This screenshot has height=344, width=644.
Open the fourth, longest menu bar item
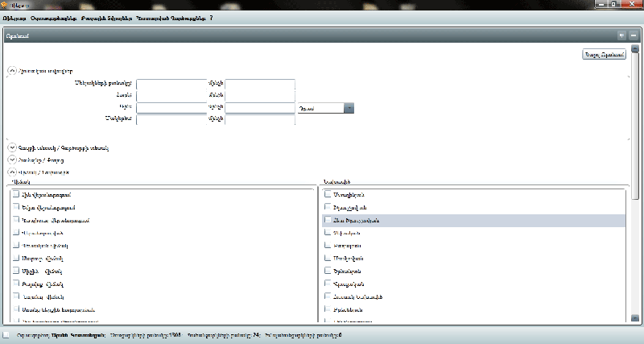click(x=171, y=19)
